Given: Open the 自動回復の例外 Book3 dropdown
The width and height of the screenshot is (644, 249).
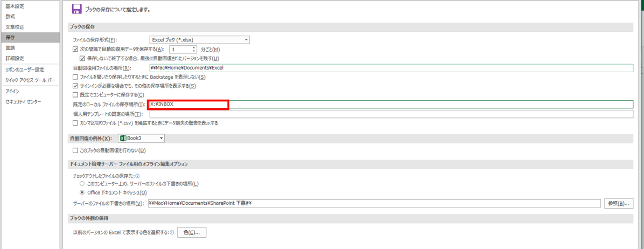Looking at the screenshot, I should tap(141, 139).
